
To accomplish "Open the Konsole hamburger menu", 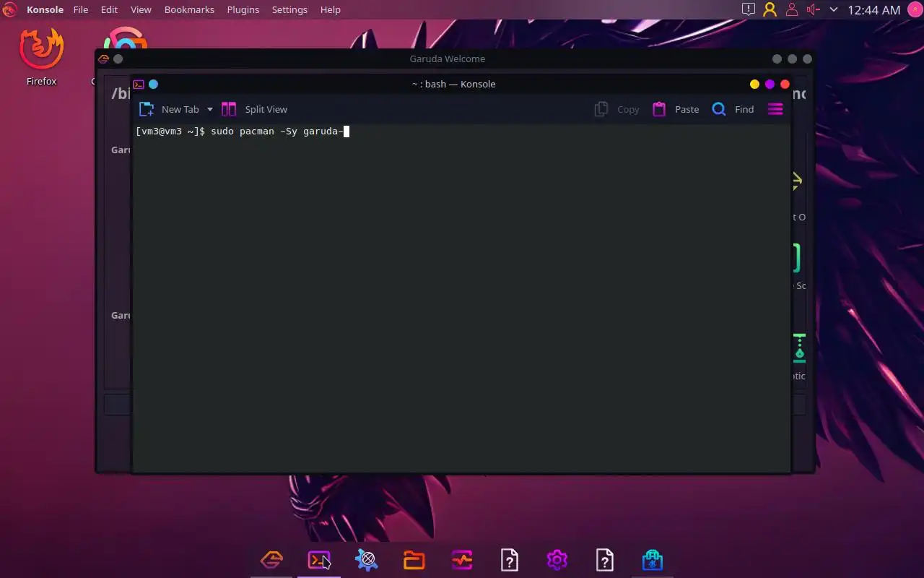I will click(x=775, y=109).
